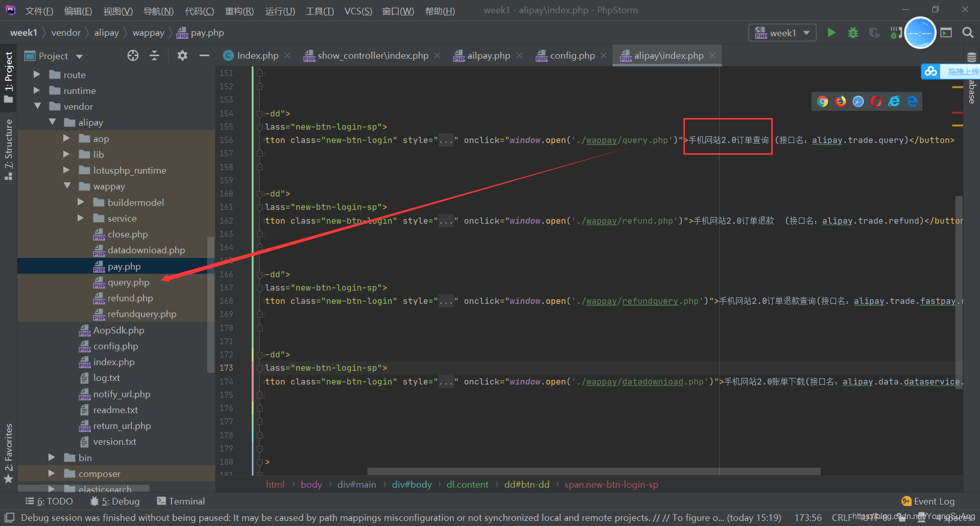Select dl.content in the code breadcrumb
980x526 pixels.
tap(467, 485)
